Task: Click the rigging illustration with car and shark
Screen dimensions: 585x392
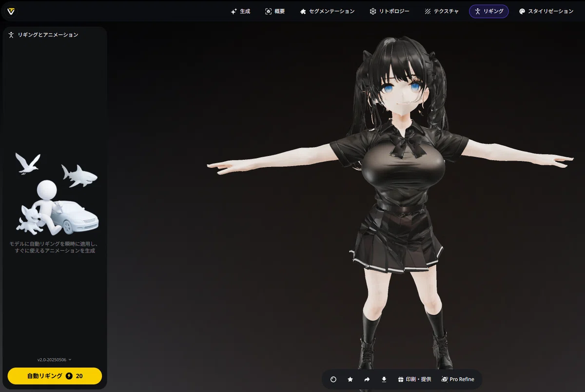Action: (x=57, y=194)
